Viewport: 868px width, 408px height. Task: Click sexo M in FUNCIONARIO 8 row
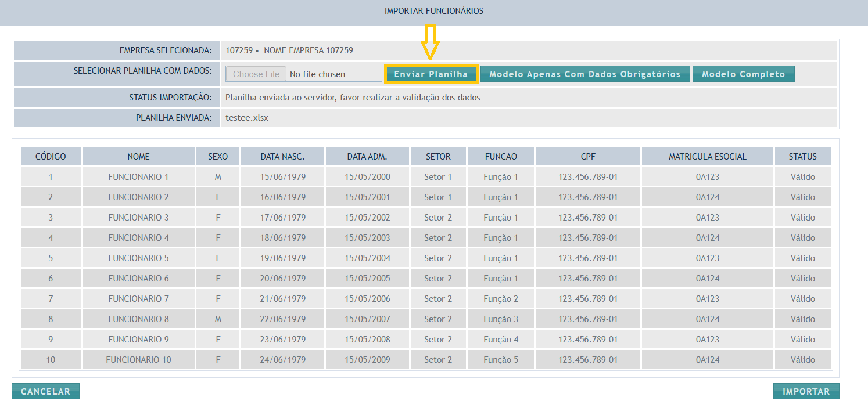coord(218,319)
